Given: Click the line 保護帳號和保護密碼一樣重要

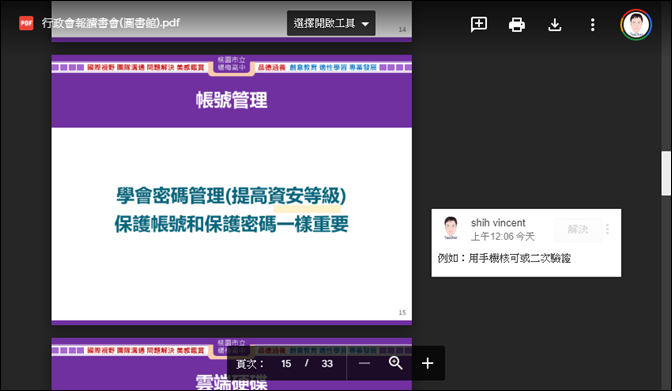Looking at the screenshot, I should pyautogui.click(x=231, y=224).
